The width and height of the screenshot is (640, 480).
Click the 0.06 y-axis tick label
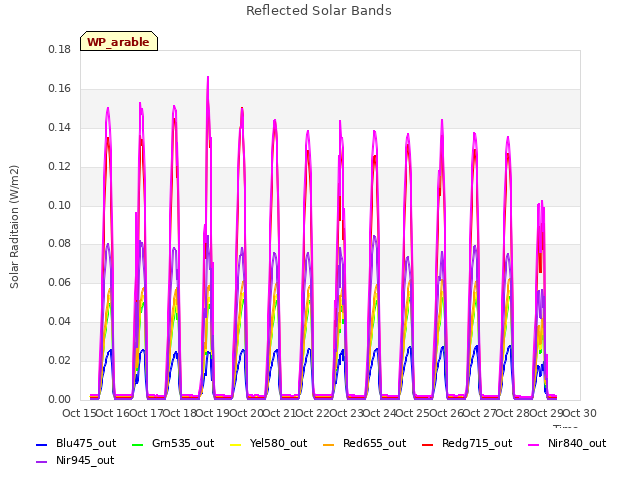[60, 282]
